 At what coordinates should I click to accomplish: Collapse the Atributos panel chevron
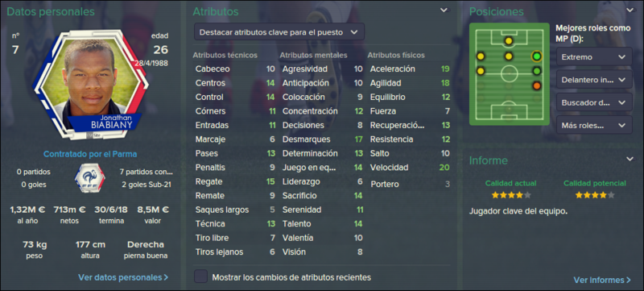[444, 10]
